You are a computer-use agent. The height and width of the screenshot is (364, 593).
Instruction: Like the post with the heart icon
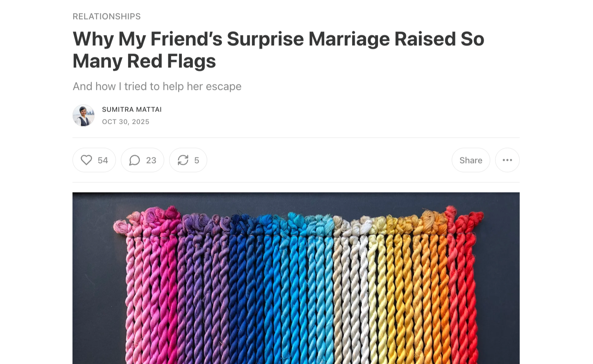86,160
